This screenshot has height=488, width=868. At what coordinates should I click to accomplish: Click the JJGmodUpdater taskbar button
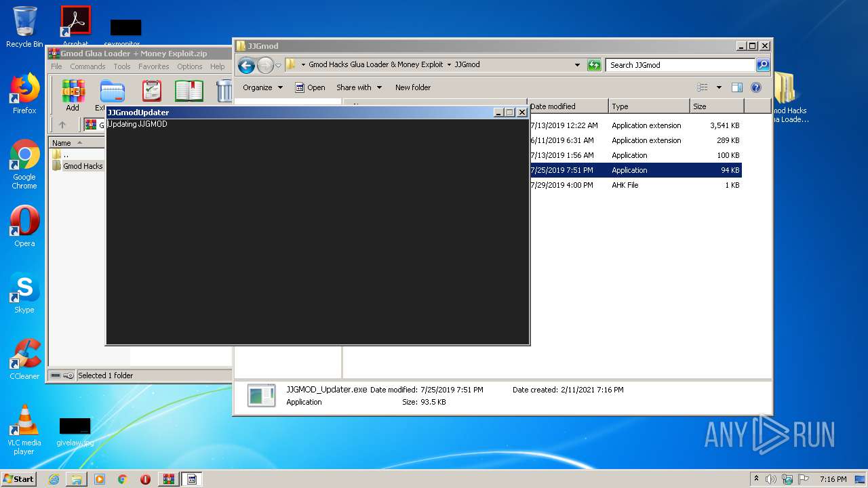coord(191,479)
